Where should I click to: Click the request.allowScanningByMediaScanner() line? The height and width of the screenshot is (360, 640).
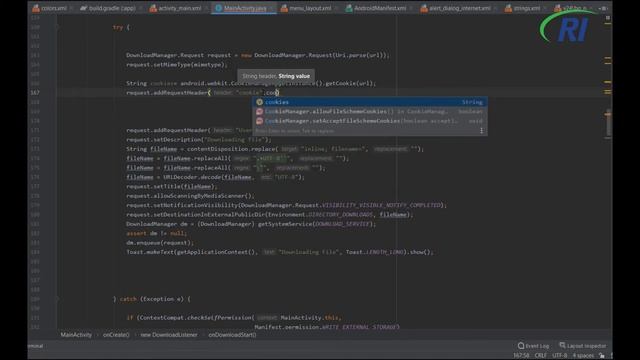click(x=190, y=196)
